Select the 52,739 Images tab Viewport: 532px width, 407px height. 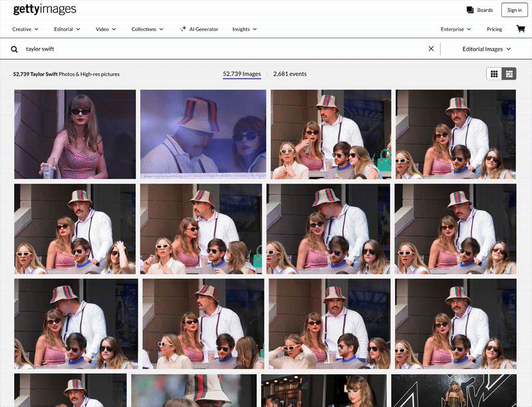[x=242, y=74]
